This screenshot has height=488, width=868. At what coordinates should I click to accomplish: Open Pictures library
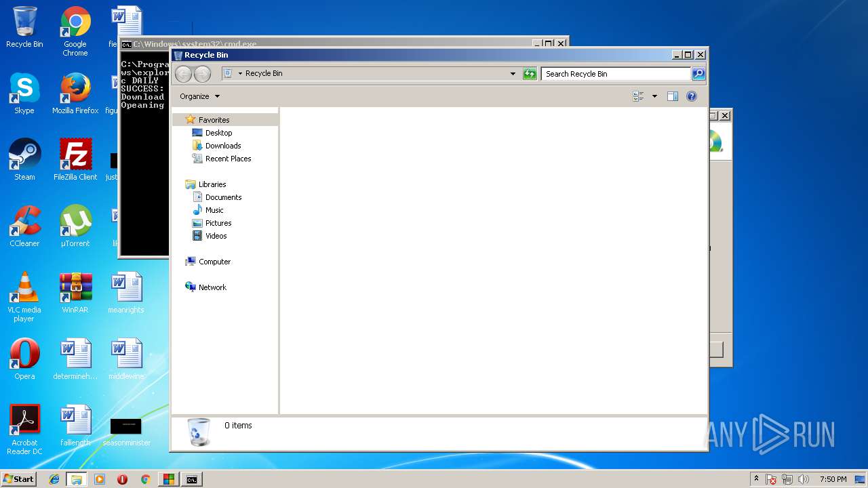click(x=218, y=223)
